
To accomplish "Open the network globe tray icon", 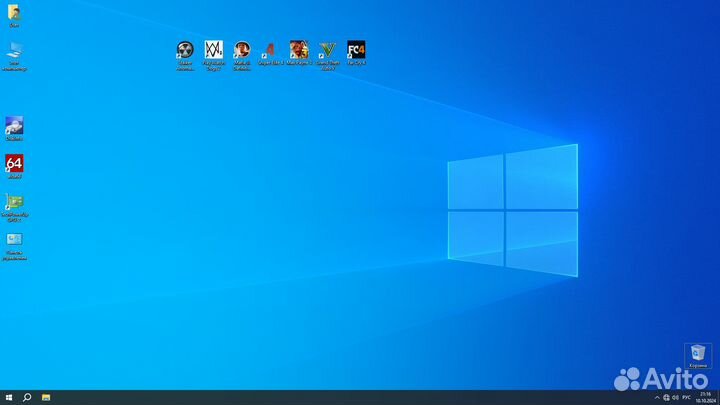I will [x=666, y=398].
